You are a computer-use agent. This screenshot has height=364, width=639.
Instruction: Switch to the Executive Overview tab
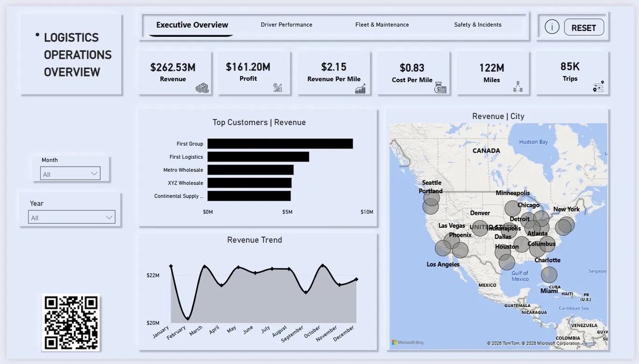click(x=192, y=25)
